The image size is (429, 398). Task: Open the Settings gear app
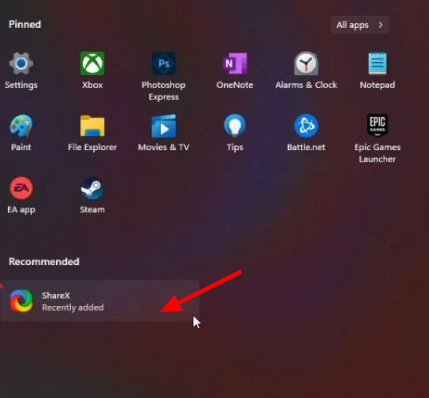coord(21,70)
